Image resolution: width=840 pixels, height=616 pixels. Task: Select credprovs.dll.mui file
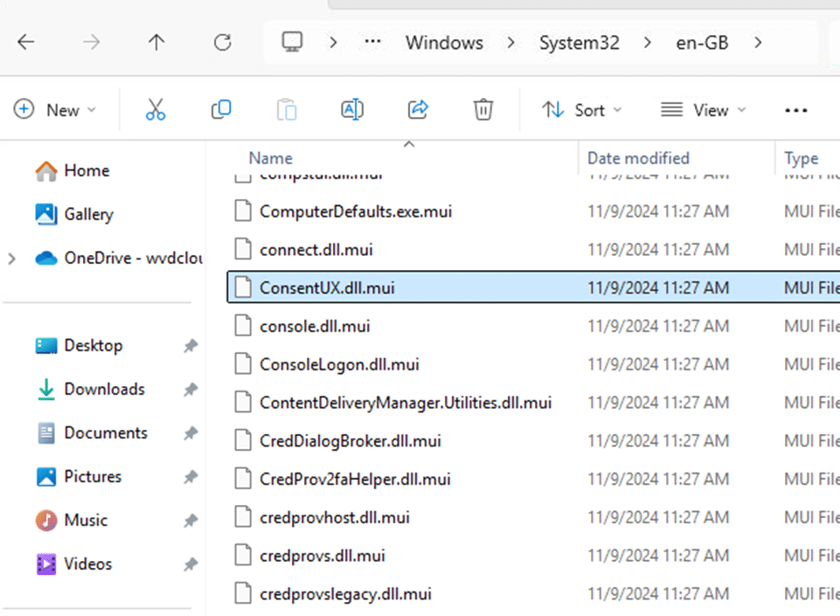click(x=322, y=556)
